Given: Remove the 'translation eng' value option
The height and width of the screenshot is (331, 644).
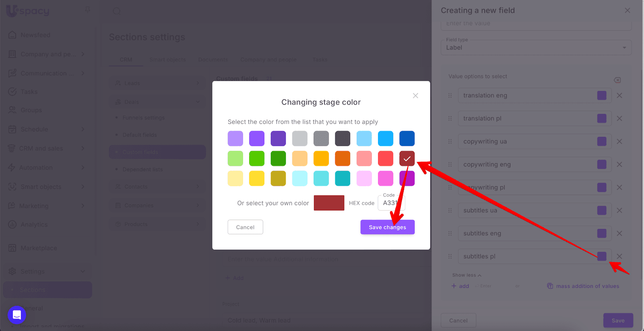Looking at the screenshot, I should 619,96.
